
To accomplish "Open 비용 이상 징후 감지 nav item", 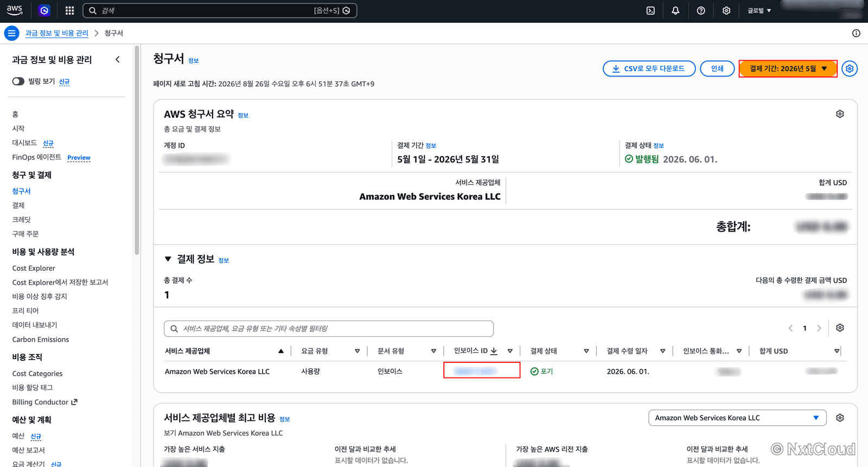I will pos(40,296).
